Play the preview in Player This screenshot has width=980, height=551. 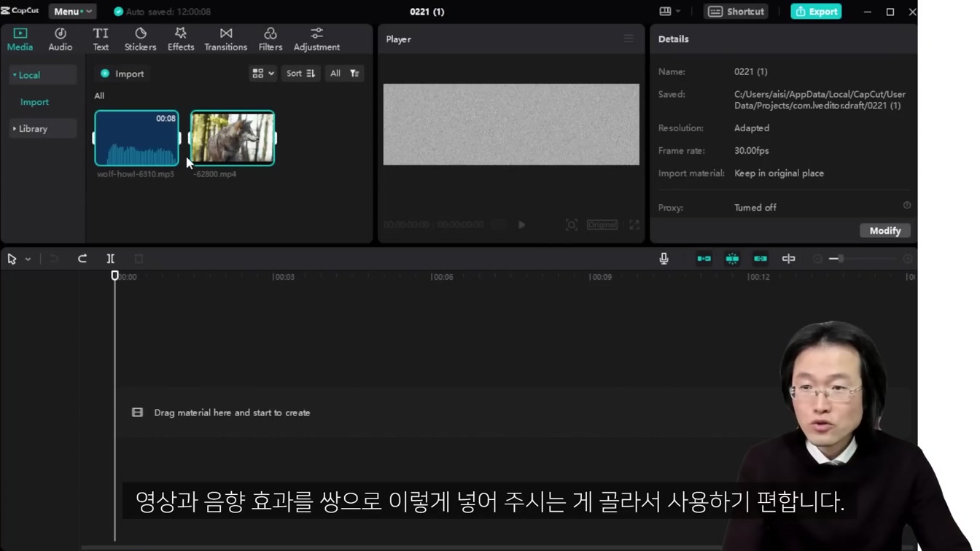[522, 225]
